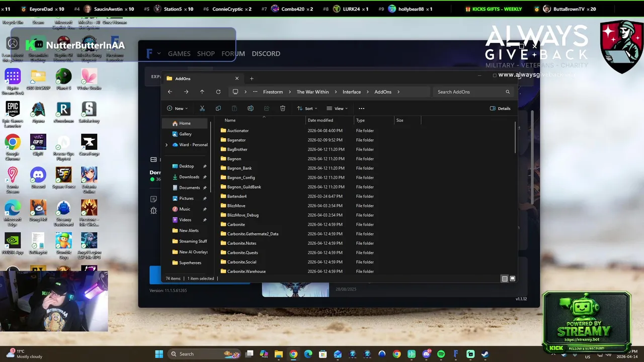Navigate to The War Within breadcrumb
Image resolution: width=644 pixels, height=362 pixels.
[312, 92]
